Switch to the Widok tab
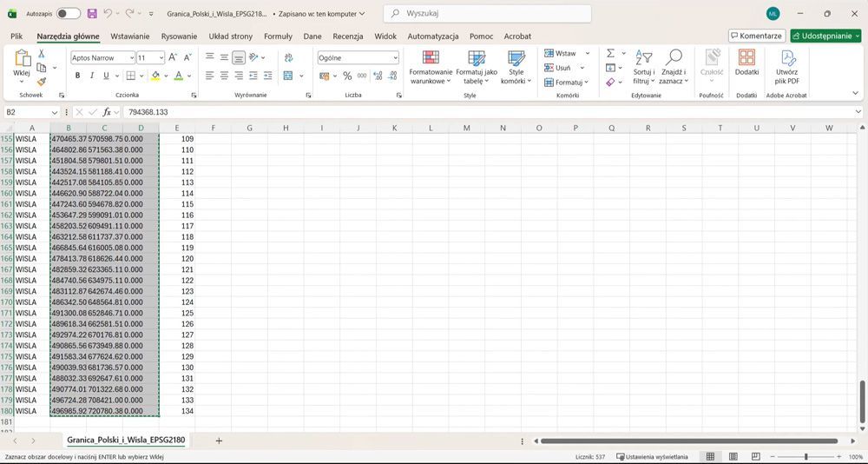Viewport: 868px width, 464px height. tap(385, 36)
